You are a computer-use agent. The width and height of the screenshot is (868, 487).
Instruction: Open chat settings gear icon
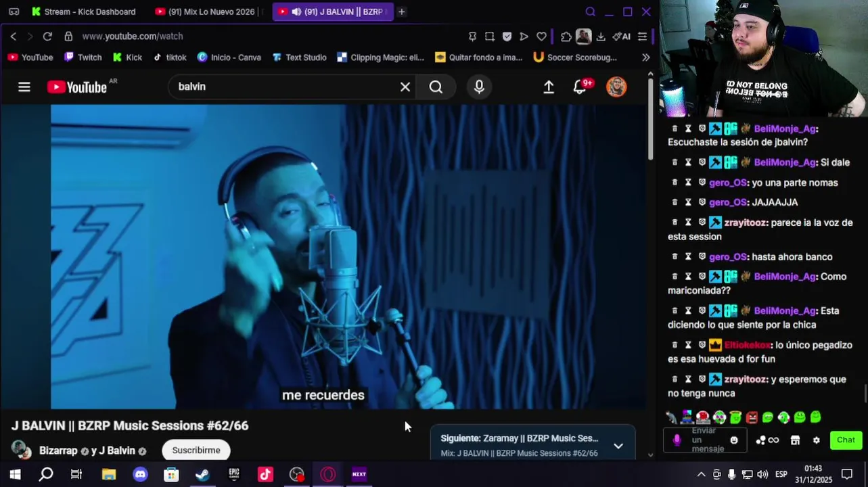(x=816, y=440)
